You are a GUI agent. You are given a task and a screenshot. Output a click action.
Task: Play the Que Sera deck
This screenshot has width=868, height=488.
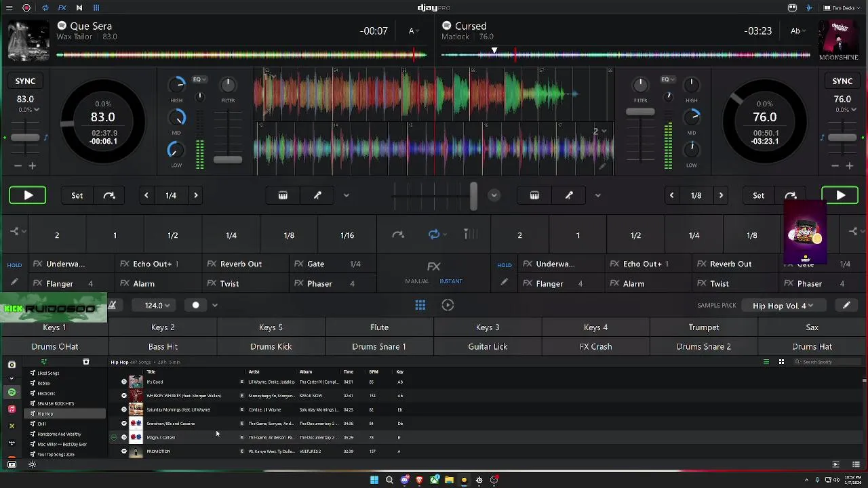point(28,195)
